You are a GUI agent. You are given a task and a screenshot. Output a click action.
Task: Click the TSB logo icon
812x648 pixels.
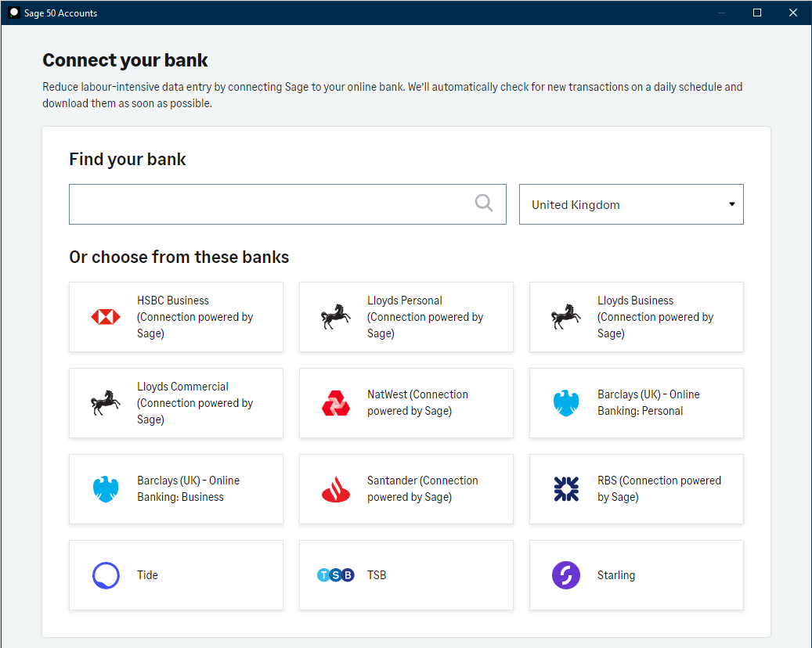336,575
